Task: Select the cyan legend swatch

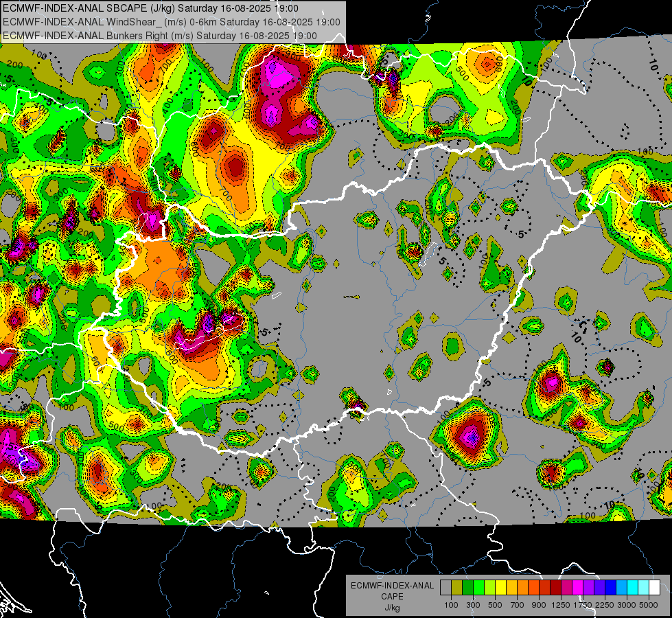Action: click(x=633, y=587)
